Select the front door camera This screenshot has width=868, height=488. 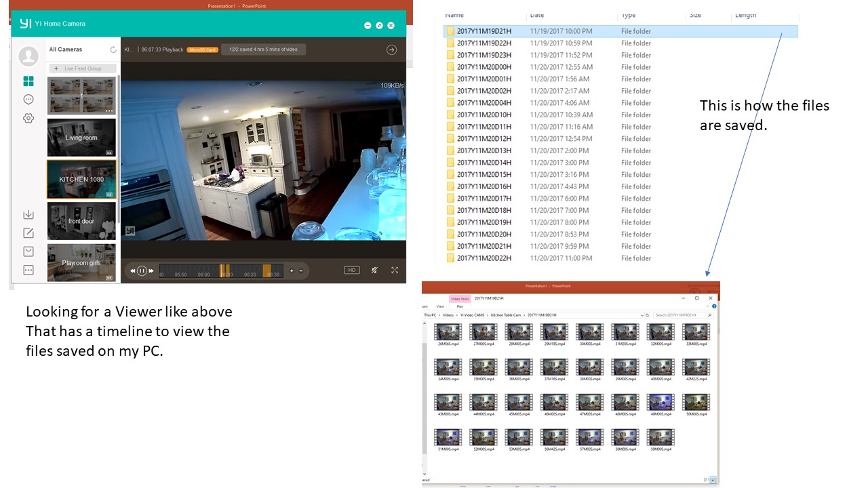pyautogui.click(x=81, y=221)
